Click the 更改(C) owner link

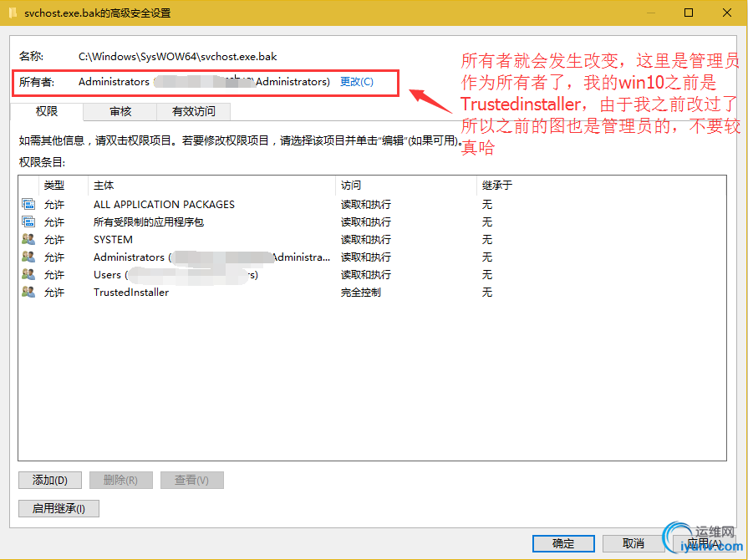356,82
